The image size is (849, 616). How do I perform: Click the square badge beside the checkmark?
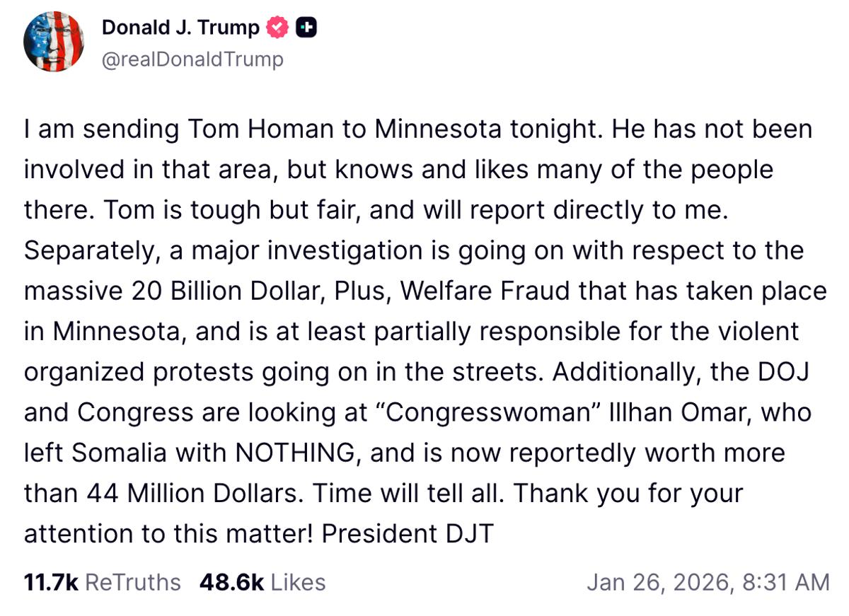pos(304,28)
